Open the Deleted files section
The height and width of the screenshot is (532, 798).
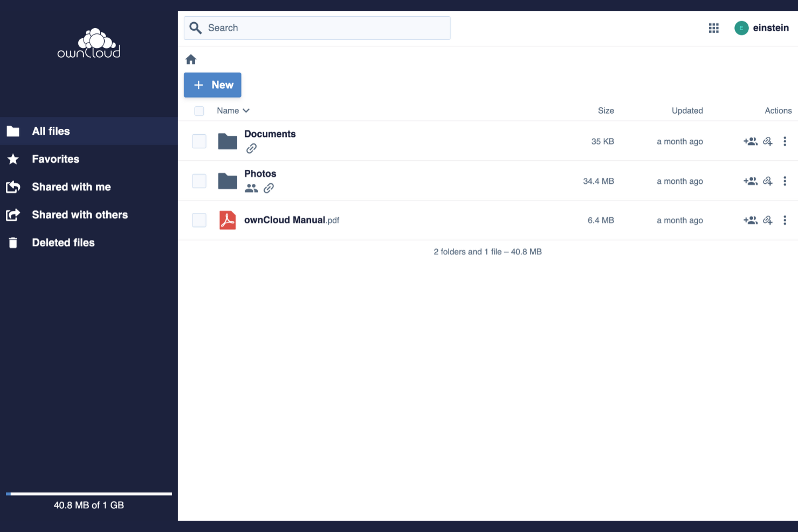pyautogui.click(x=63, y=243)
